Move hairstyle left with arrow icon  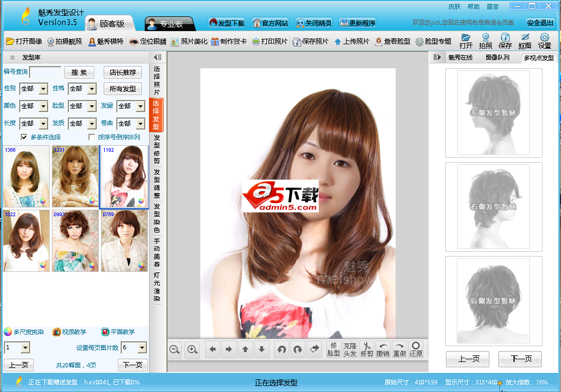pyautogui.click(x=213, y=349)
